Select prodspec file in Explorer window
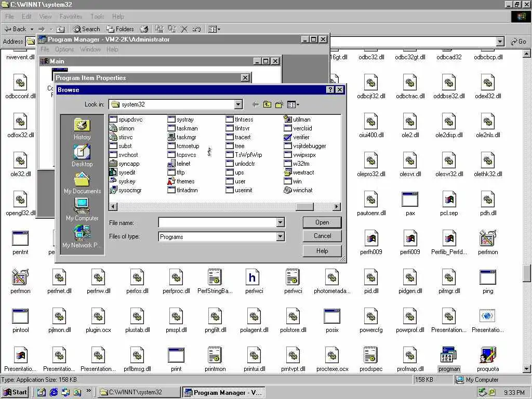The height and width of the screenshot is (399, 532). pyautogui.click(x=371, y=359)
